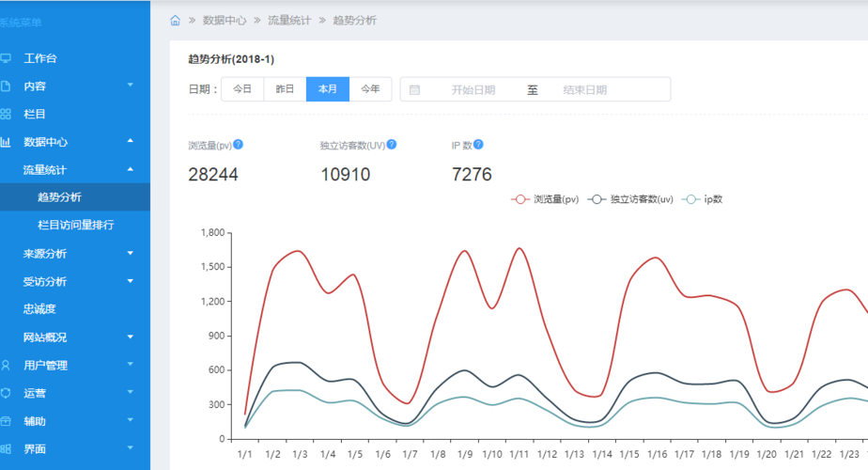The width and height of the screenshot is (868, 470).
Task: Click the home icon in breadcrumb
Action: pos(175,21)
